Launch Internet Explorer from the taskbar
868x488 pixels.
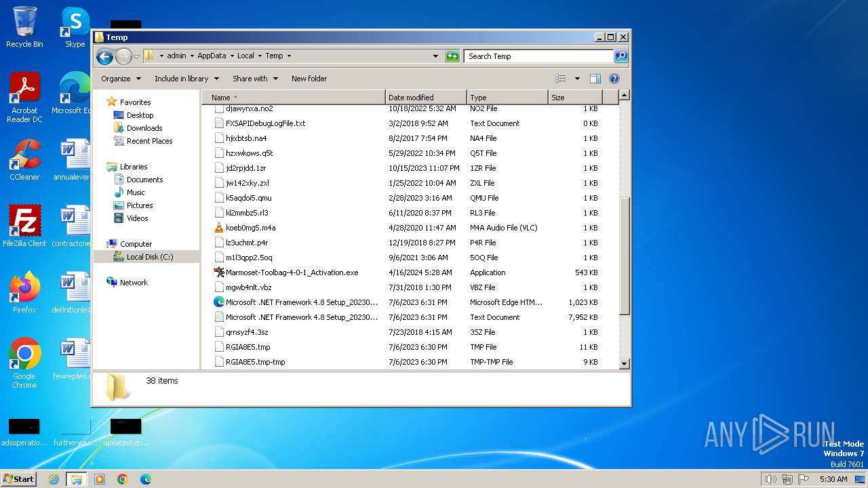[x=54, y=479]
